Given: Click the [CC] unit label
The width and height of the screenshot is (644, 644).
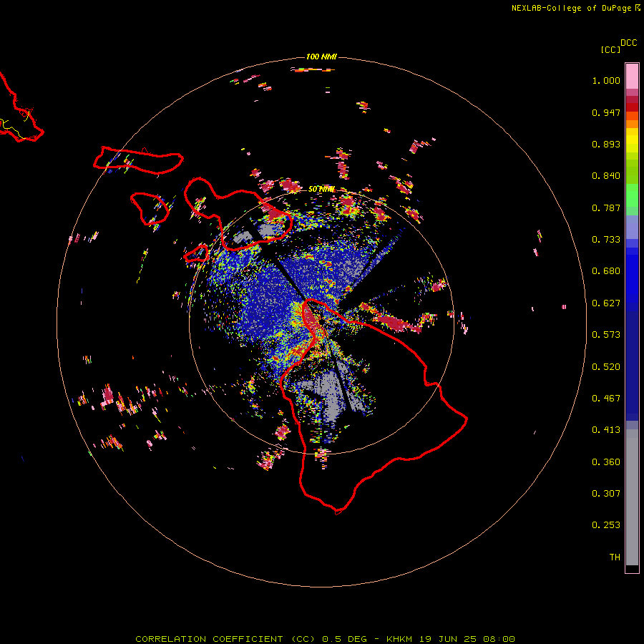Looking at the screenshot, I should (x=610, y=49).
